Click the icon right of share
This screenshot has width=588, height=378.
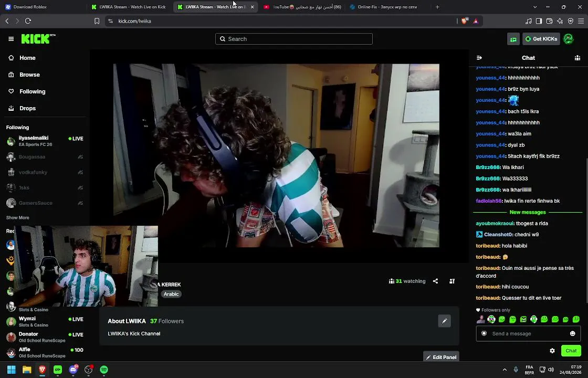pyautogui.click(x=452, y=281)
